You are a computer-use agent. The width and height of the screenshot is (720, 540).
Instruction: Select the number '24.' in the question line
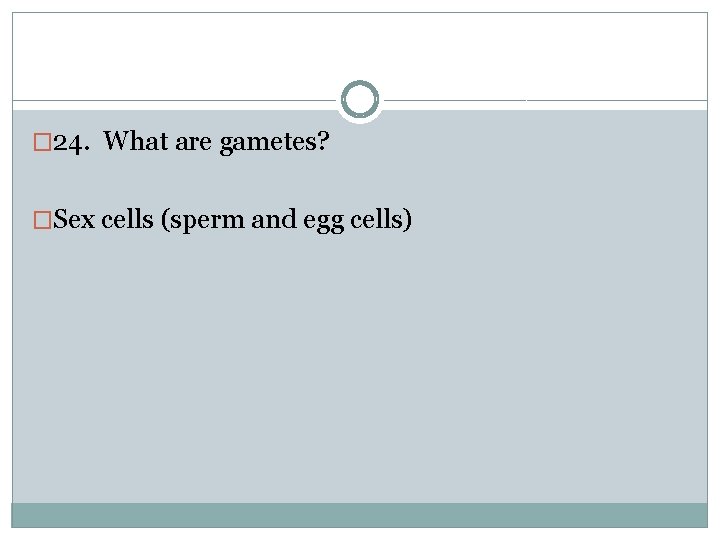coord(71,143)
